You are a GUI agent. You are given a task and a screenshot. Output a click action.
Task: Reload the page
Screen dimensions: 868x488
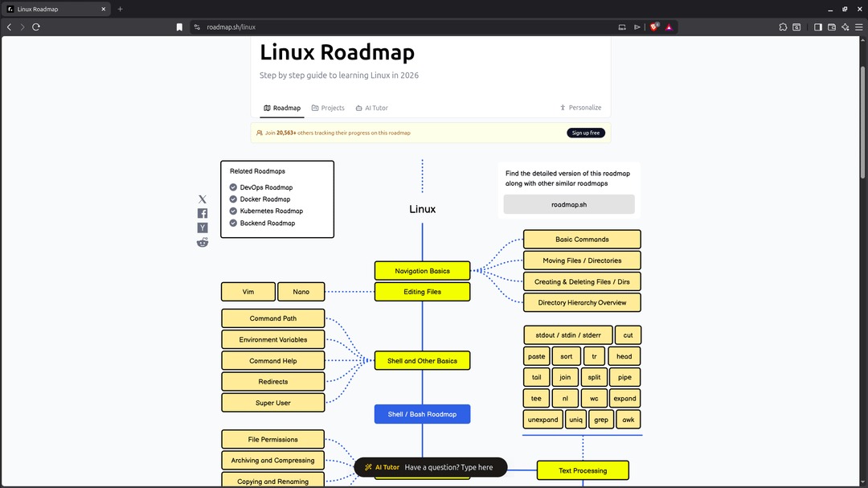36,27
